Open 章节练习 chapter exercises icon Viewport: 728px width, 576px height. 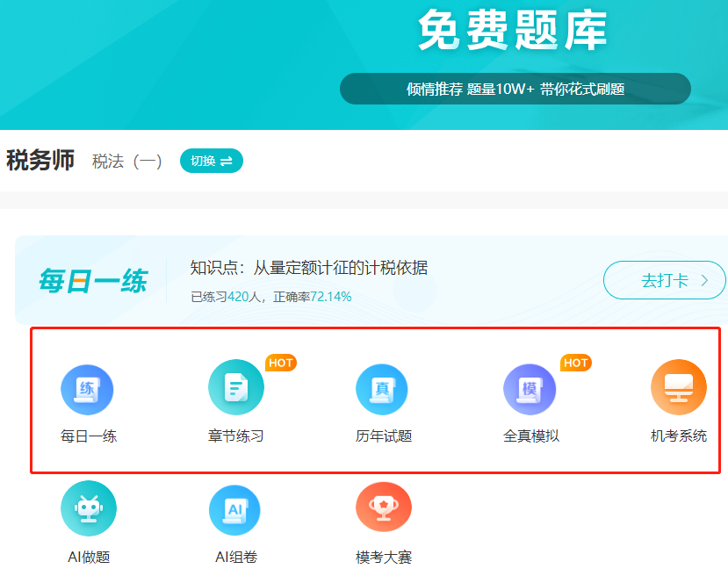tap(235, 387)
